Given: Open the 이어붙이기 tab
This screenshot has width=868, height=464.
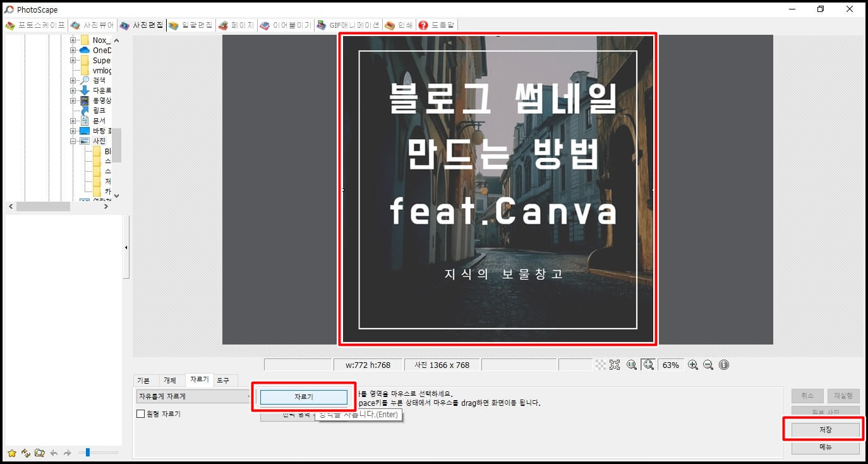Looking at the screenshot, I should [x=285, y=25].
